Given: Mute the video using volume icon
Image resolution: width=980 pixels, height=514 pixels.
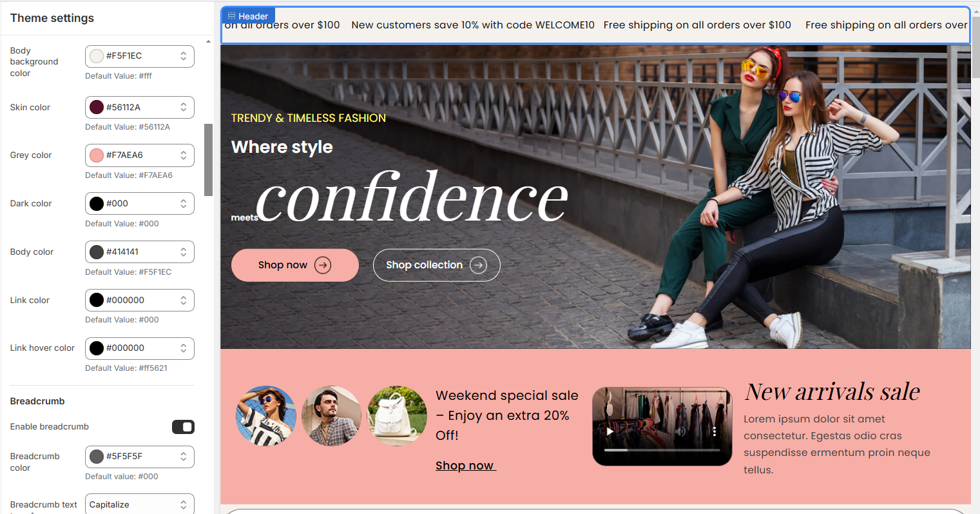Looking at the screenshot, I should tap(680, 431).
